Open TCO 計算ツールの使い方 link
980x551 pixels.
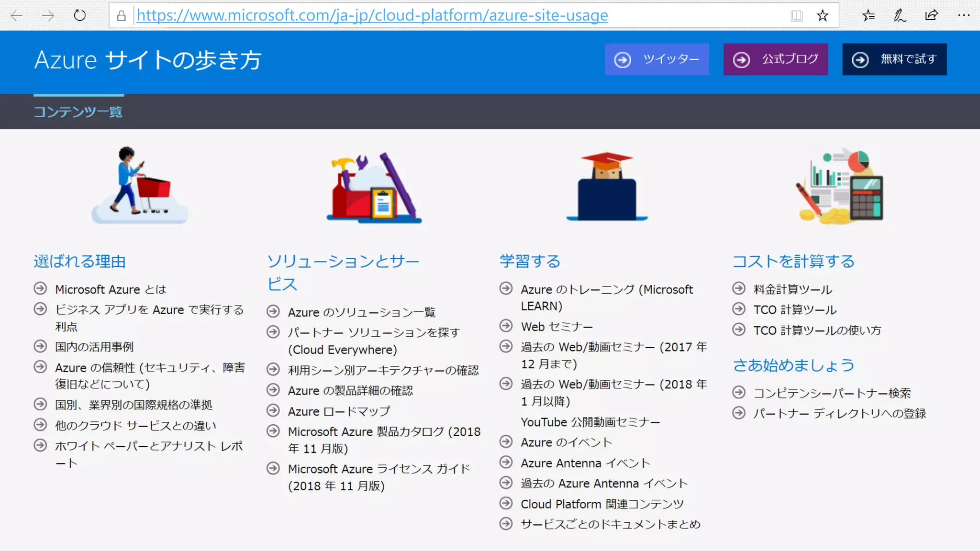[817, 331]
